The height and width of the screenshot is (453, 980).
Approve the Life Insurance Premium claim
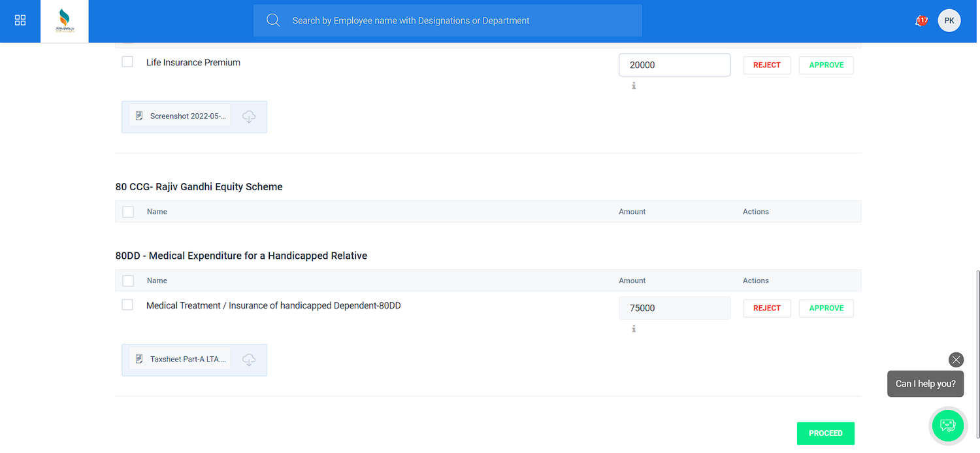pos(826,65)
